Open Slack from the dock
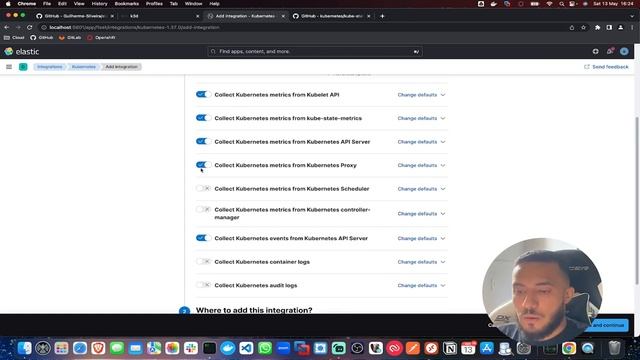This screenshot has width=640, height=360. pos(191,348)
